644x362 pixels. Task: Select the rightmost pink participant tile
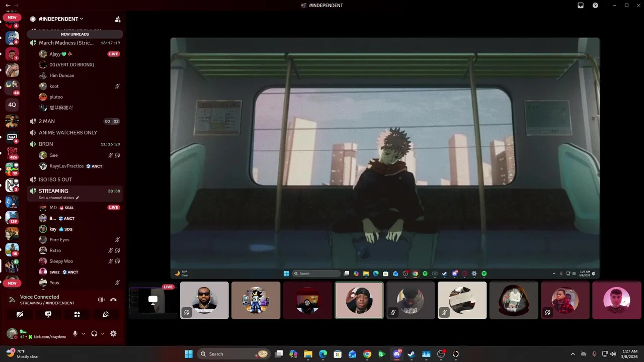[617, 300]
